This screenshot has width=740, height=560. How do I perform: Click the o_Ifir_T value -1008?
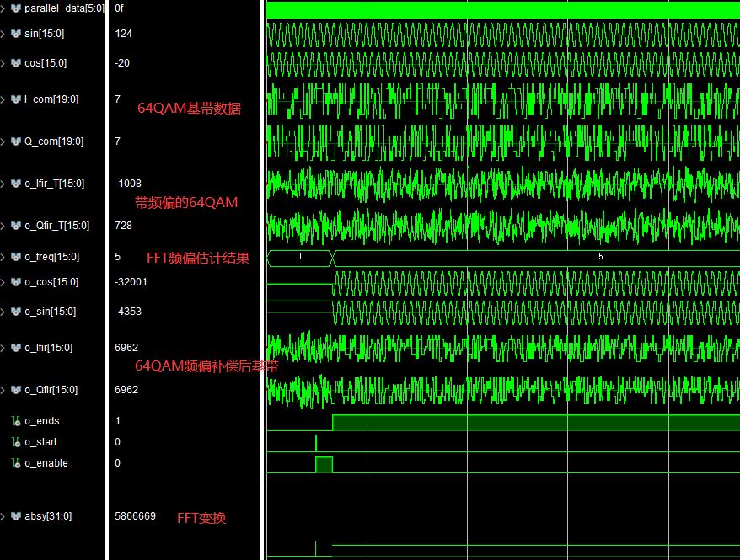127,184
